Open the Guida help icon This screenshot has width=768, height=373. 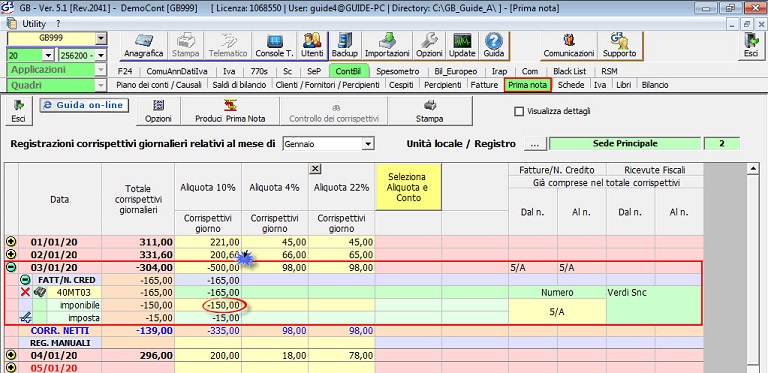494,46
